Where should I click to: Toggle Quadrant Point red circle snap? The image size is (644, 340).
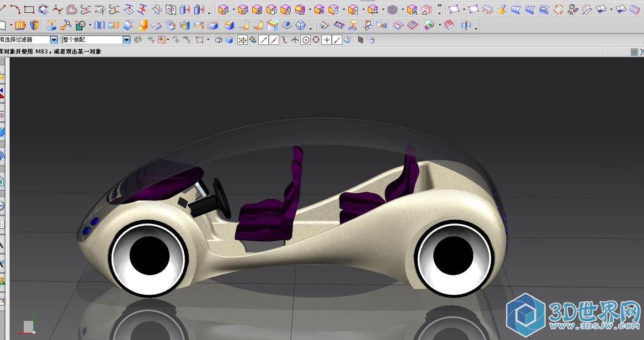click(316, 40)
